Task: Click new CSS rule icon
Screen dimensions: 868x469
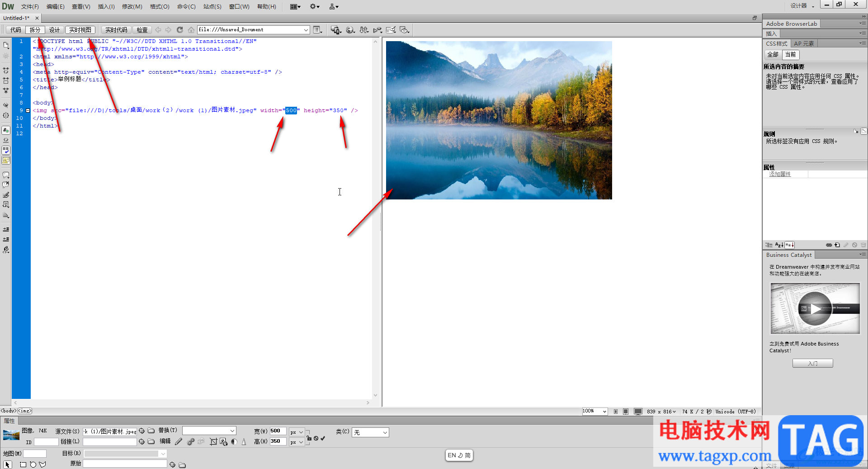Action: (x=837, y=245)
